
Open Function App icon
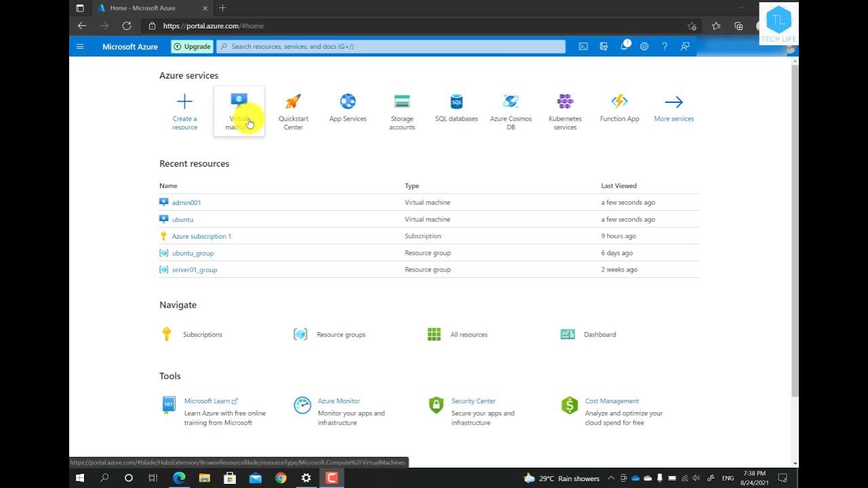pyautogui.click(x=619, y=102)
